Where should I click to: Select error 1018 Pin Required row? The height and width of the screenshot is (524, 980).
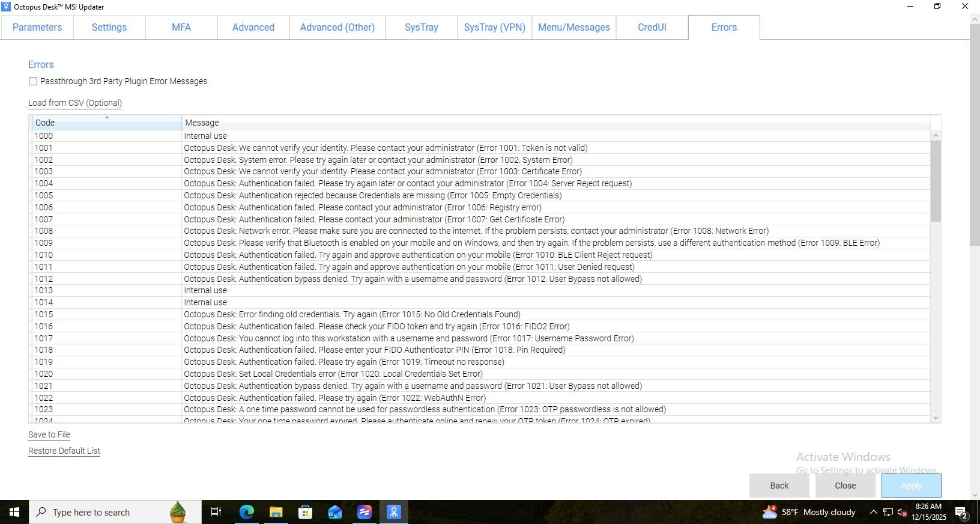point(481,350)
